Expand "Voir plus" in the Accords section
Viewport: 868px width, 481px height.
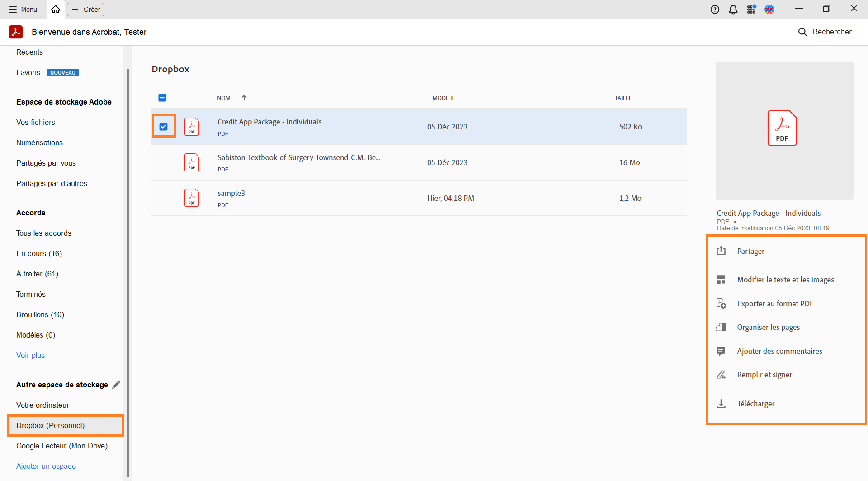[x=30, y=355]
